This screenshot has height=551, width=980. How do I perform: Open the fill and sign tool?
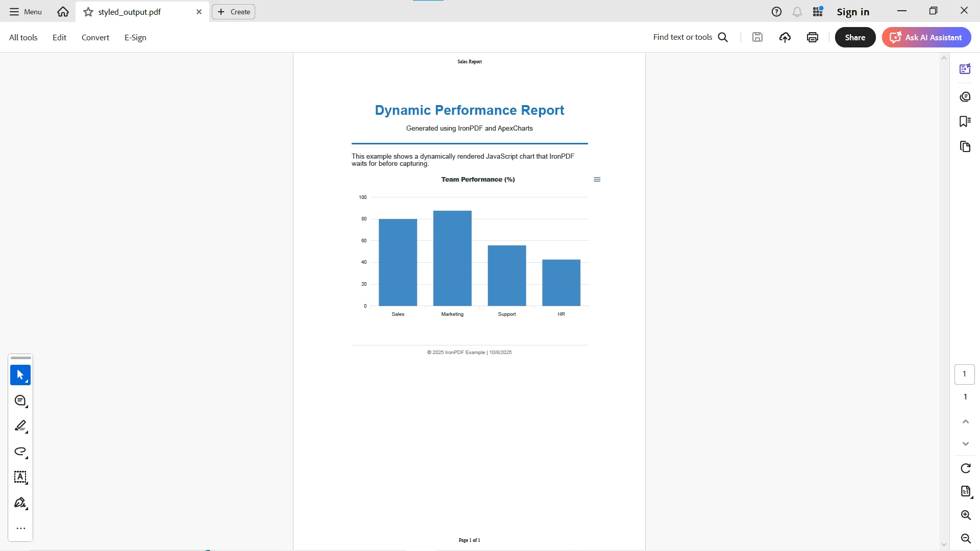pos(20,503)
